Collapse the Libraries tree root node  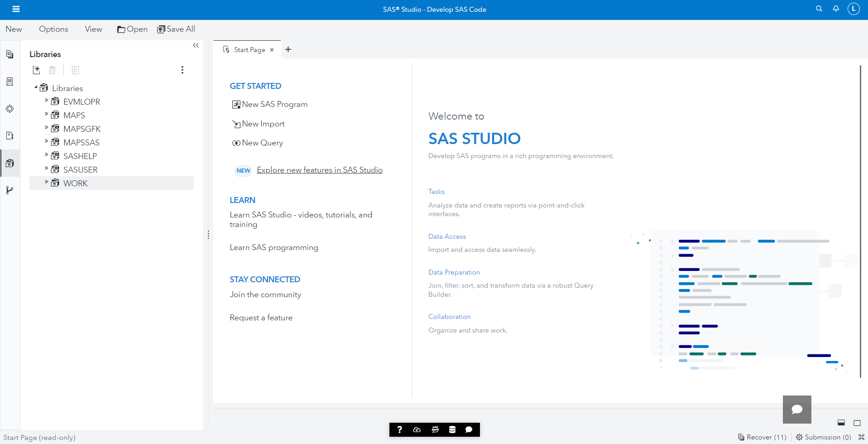[37, 87]
